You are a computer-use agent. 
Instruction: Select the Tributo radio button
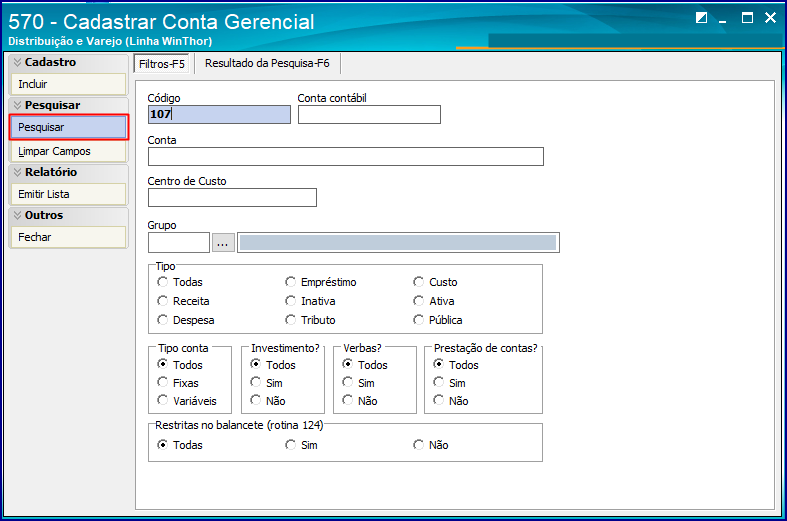click(310, 320)
